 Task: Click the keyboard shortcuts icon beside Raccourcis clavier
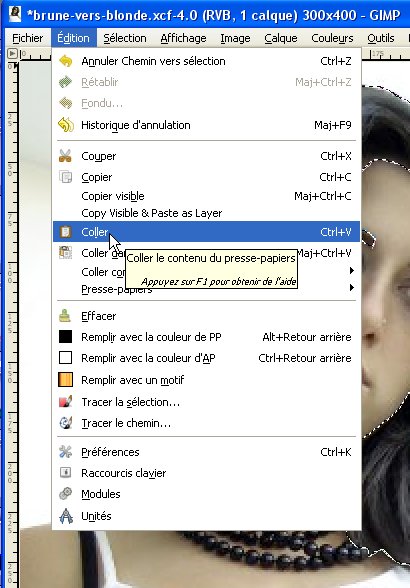pyautogui.click(x=66, y=472)
